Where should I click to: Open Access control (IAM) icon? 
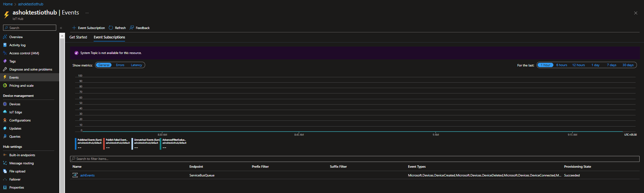(5, 53)
